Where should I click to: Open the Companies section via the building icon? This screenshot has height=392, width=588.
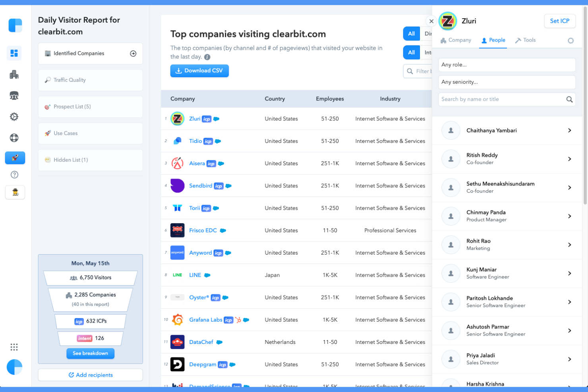(14, 74)
